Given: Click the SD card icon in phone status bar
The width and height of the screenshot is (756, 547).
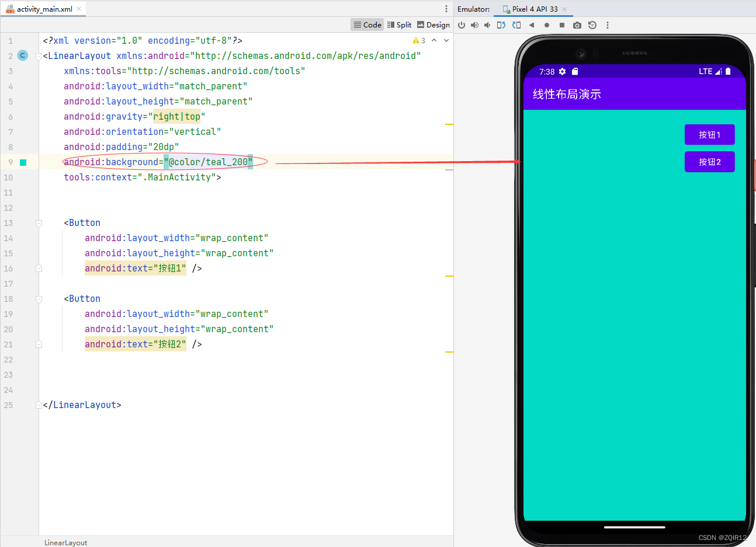Looking at the screenshot, I should 575,71.
